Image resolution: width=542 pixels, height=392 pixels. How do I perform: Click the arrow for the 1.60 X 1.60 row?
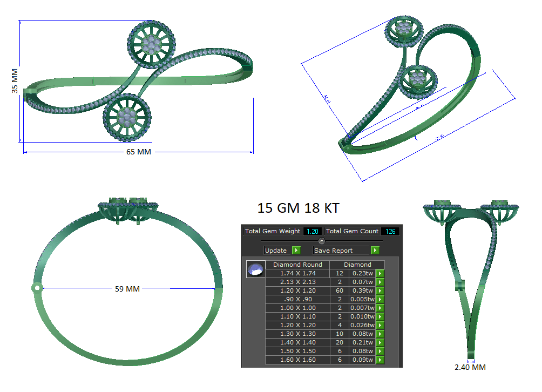click(380, 360)
